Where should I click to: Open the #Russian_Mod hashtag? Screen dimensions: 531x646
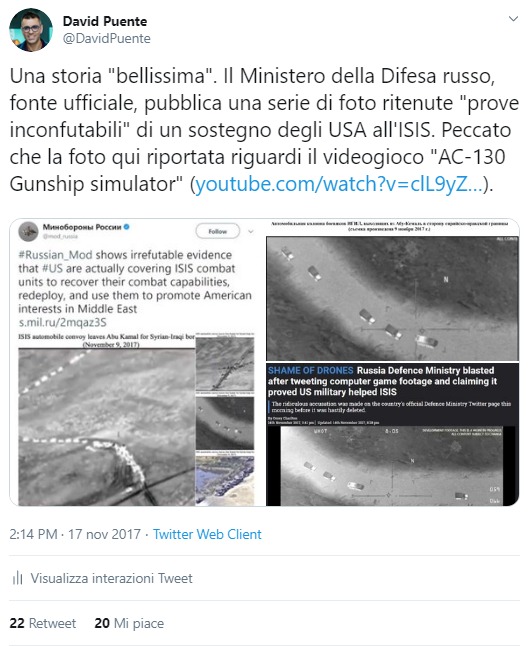coord(55,255)
